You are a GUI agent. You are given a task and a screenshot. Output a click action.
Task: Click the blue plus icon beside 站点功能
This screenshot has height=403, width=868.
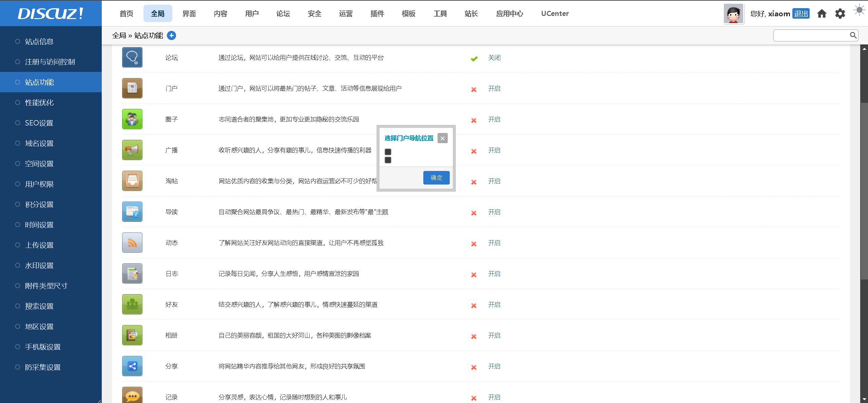click(x=172, y=35)
